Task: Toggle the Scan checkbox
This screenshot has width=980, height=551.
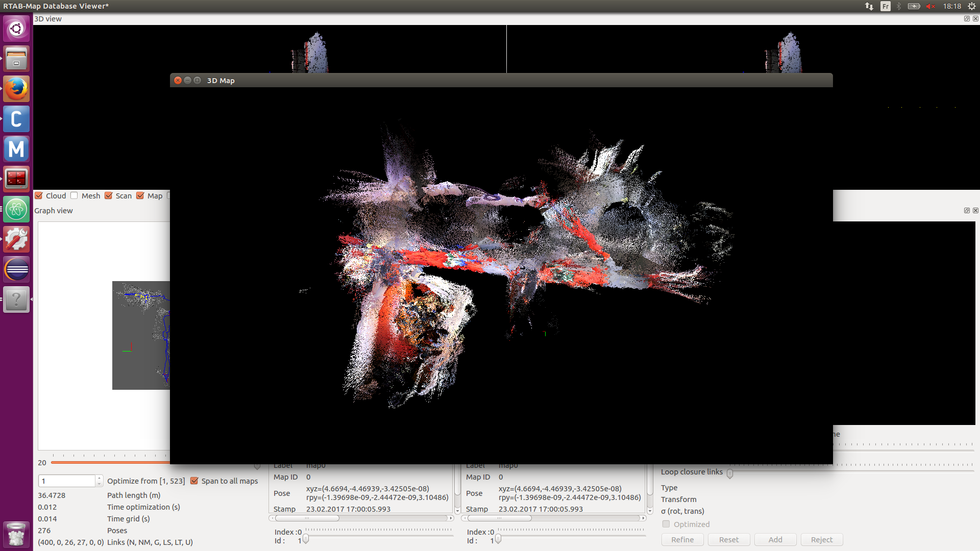Action: tap(109, 196)
